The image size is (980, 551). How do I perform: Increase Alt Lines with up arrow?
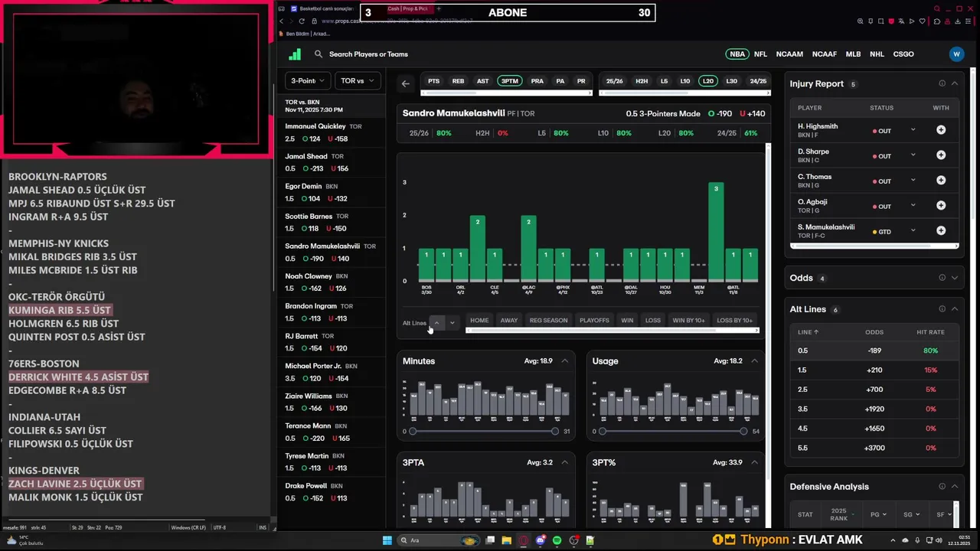436,323
